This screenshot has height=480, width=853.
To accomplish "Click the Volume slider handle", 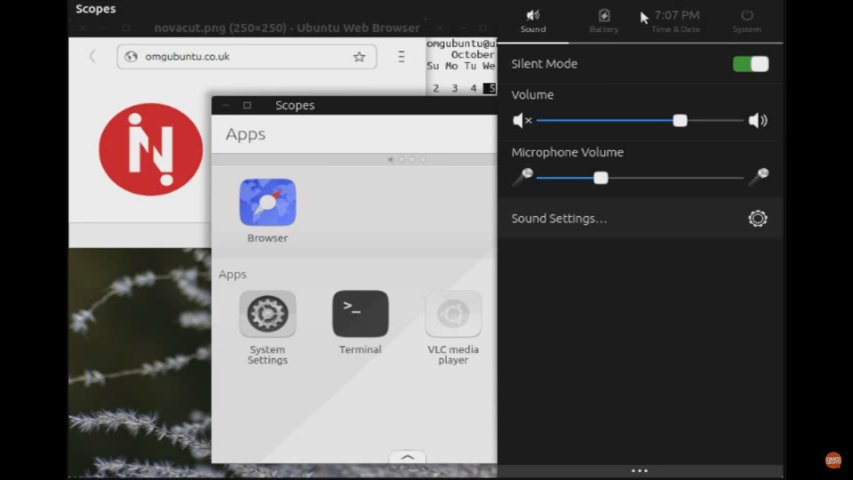I will 680,121.
